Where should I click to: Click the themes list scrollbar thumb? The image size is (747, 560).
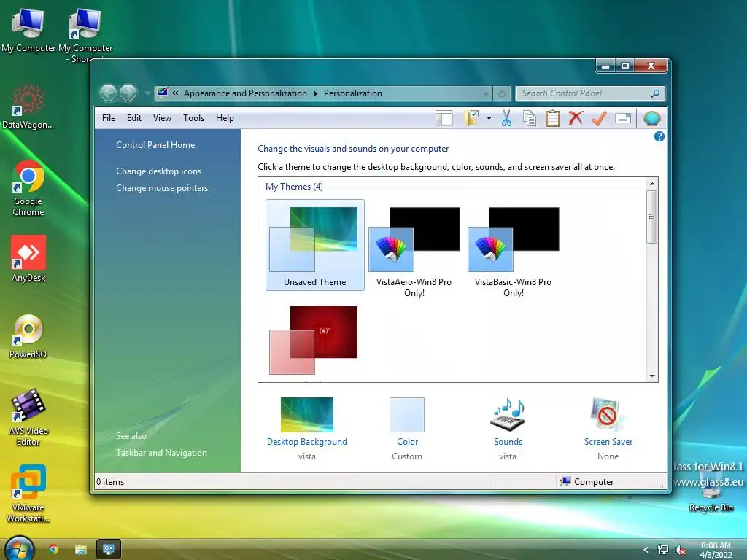pos(652,217)
